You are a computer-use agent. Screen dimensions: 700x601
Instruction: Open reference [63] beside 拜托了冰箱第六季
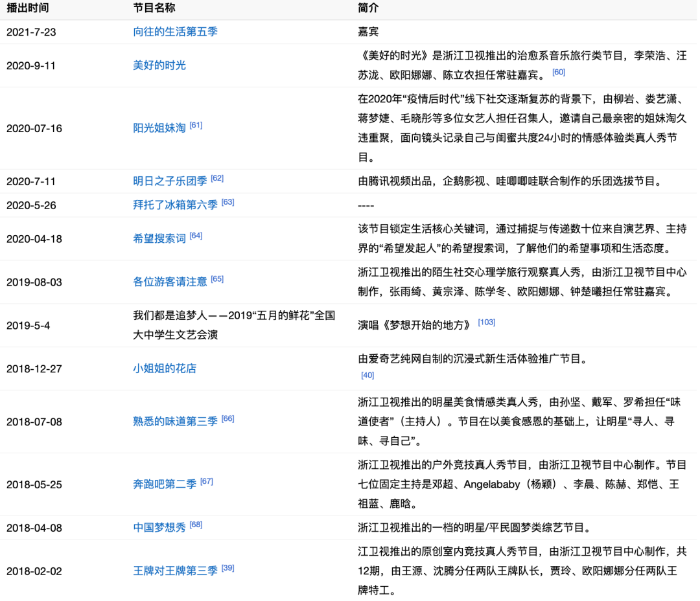227,203
